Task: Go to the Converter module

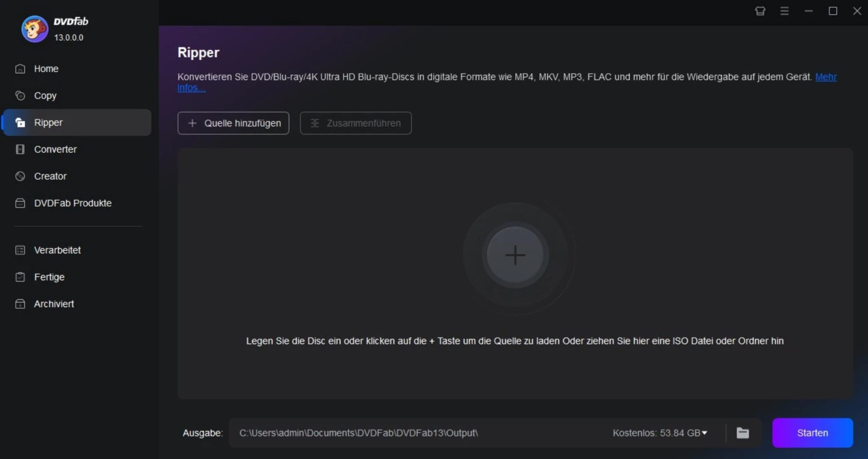Action: pyautogui.click(x=77, y=149)
